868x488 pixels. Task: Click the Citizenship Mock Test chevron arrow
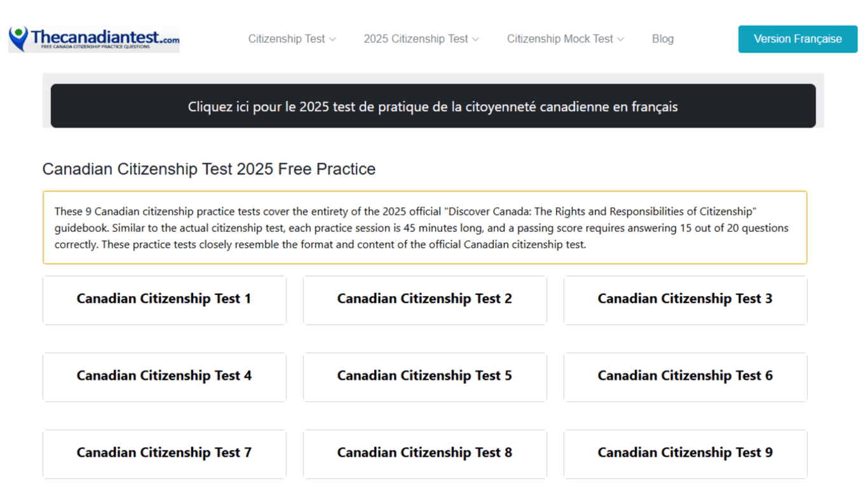click(621, 39)
